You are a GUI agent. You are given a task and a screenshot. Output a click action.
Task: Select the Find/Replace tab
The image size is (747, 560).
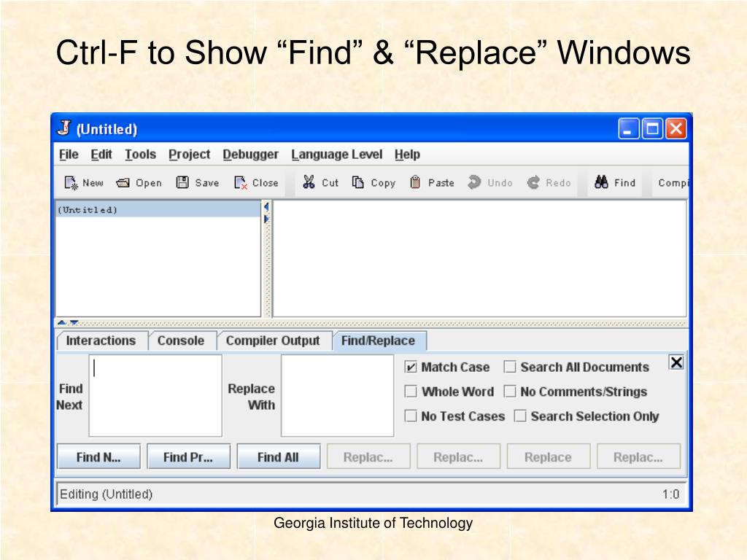pos(379,341)
